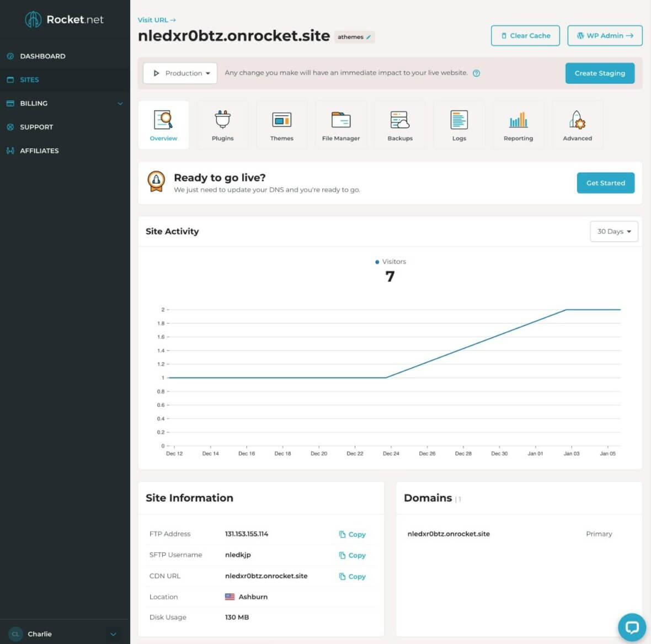This screenshot has width=651, height=644.
Task: Follow the Visit URL link
Action: click(157, 20)
